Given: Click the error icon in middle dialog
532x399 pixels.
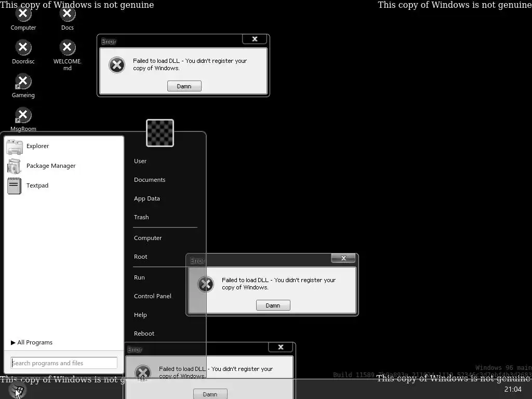Looking at the screenshot, I should point(206,284).
